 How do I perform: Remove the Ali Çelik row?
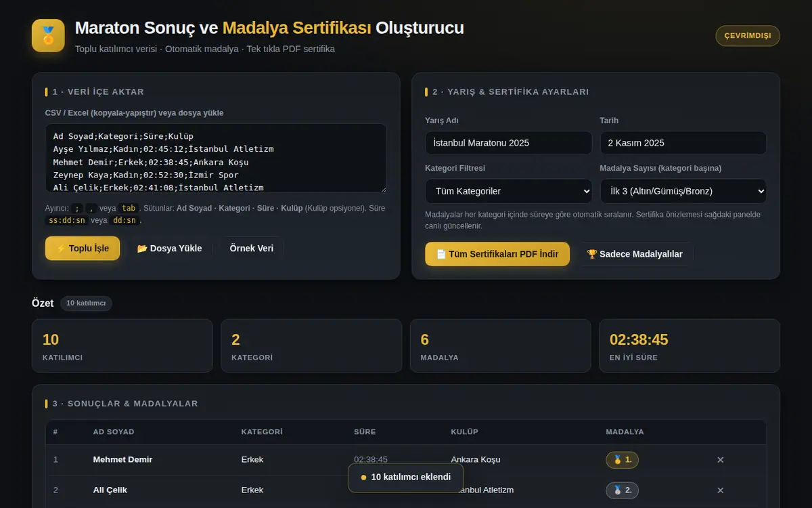720,490
